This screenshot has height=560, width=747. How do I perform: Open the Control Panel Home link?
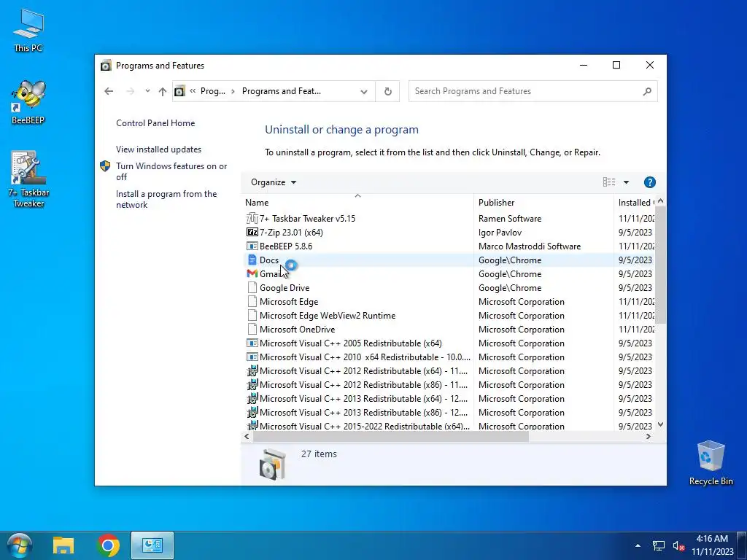pos(155,122)
